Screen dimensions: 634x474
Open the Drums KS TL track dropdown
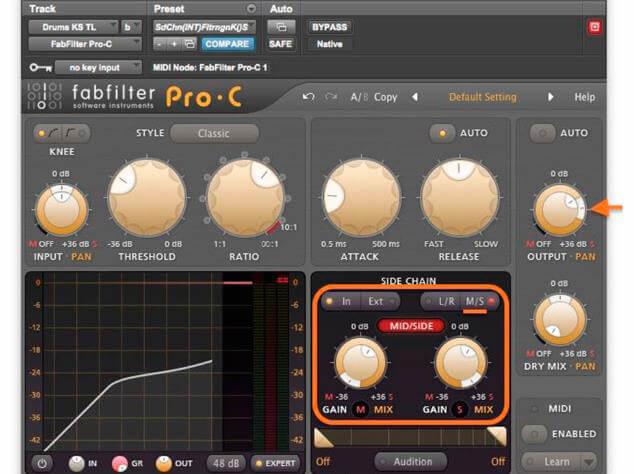pos(73,27)
